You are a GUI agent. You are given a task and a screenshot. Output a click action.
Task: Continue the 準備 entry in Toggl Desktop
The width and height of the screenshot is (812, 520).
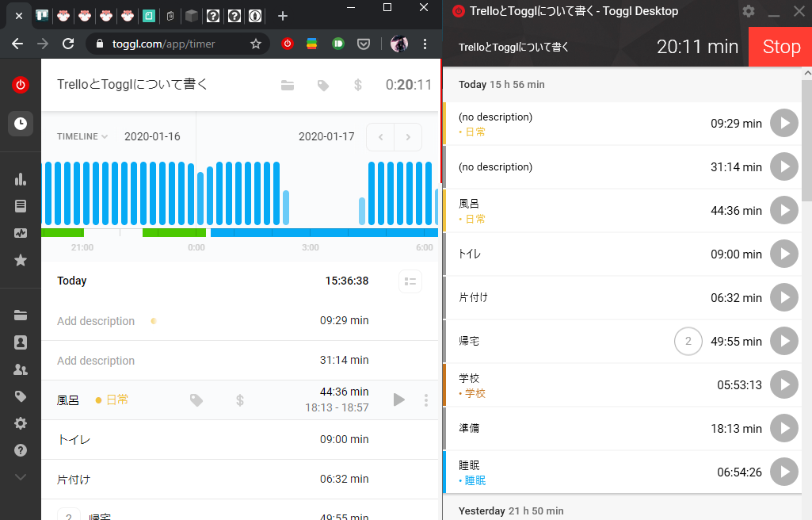click(x=784, y=428)
